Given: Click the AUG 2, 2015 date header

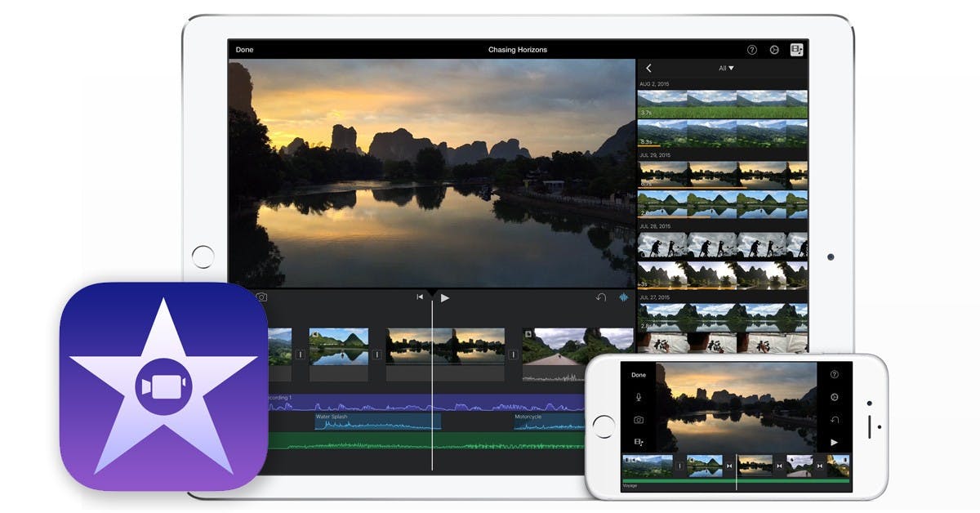Looking at the screenshot, I should [655, 84].
